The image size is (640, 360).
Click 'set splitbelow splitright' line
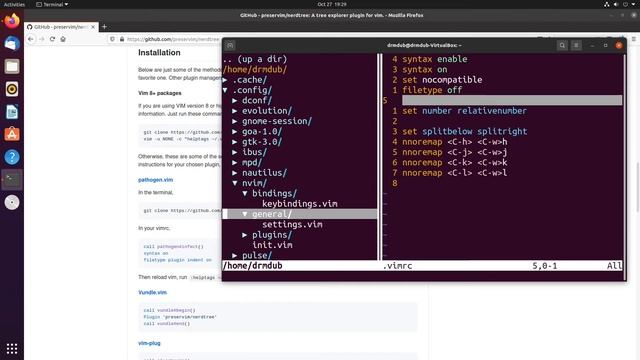point(464,131)
